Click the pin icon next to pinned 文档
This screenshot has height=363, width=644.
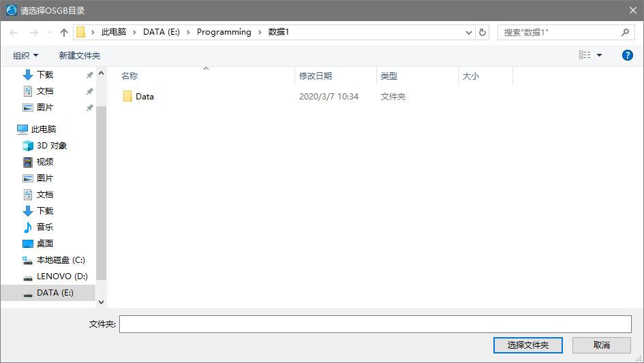(89, 91)
